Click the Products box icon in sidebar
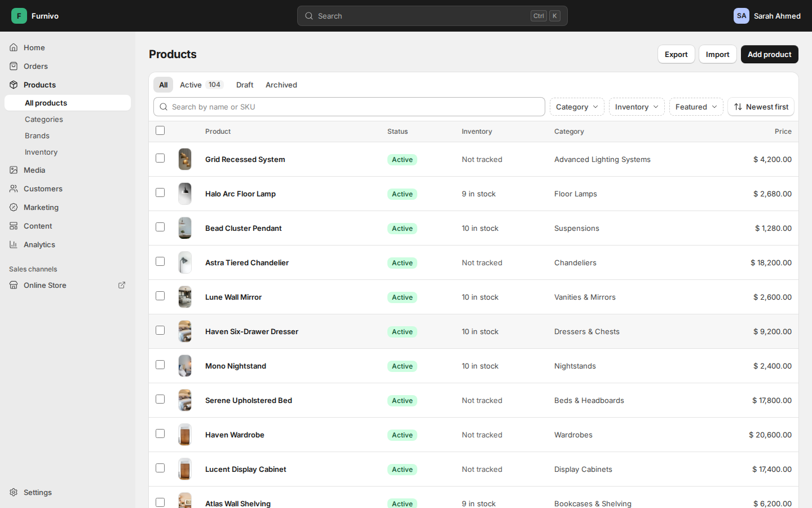Viewport: 812px width, 508px height. point(14,85)
